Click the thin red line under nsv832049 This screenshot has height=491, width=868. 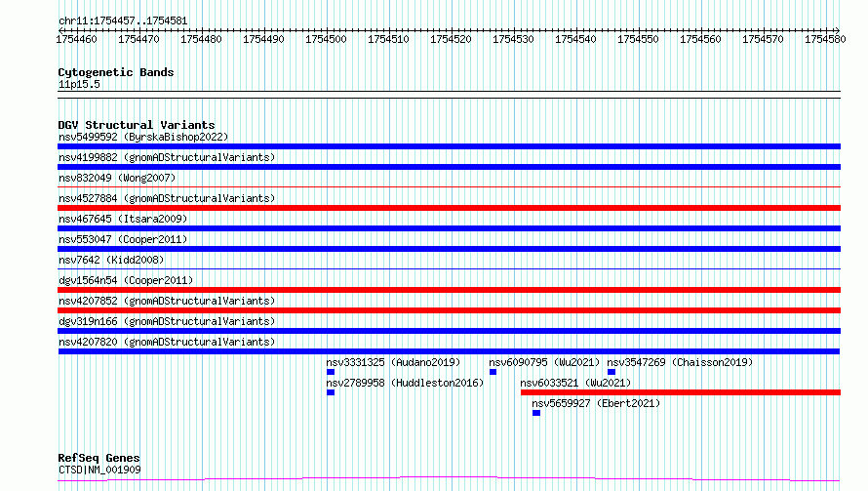tap(449, 187)
